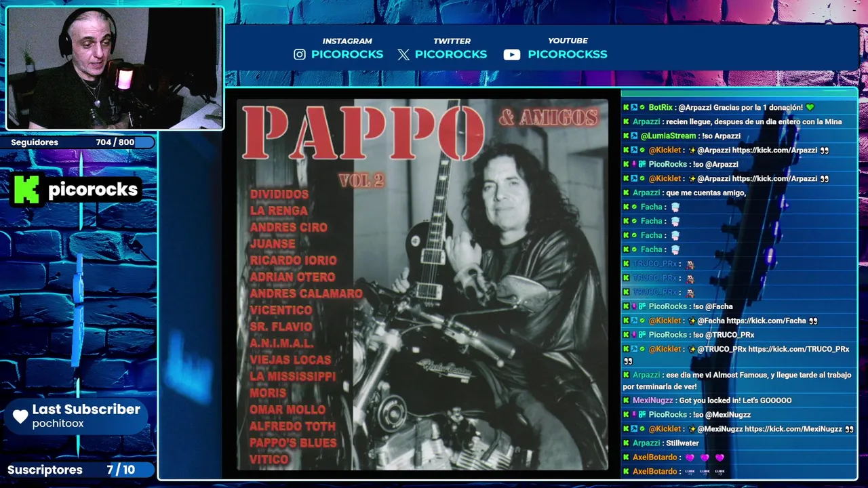
Task: Click the '& AMIGOS' text on the cover
Action: coord(549,118)
